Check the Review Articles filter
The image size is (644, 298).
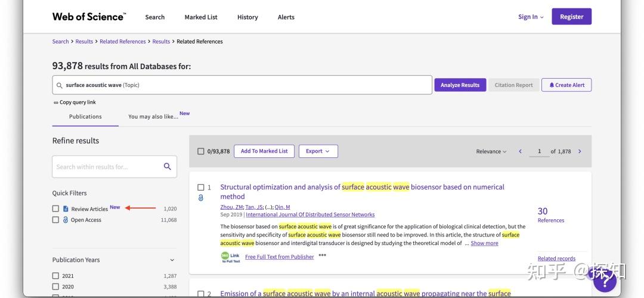tap(55, 209)
